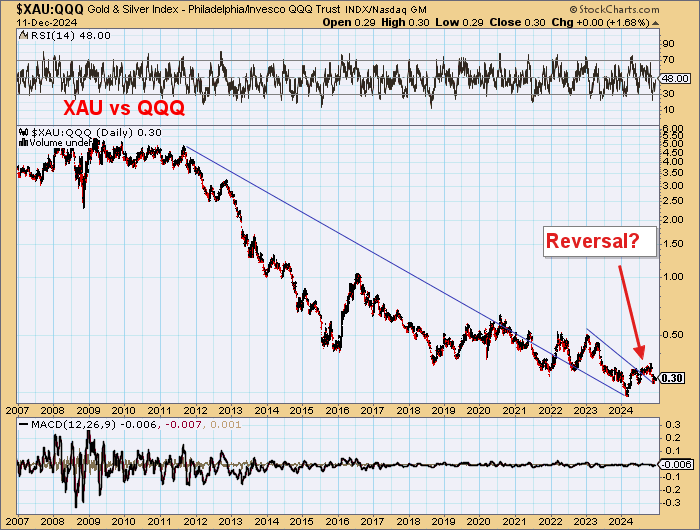Viewport: 700px width, 530px height.
Task: Click the 30 label on RSI axis
Action: pyautogui.click(x=668, y=94)
